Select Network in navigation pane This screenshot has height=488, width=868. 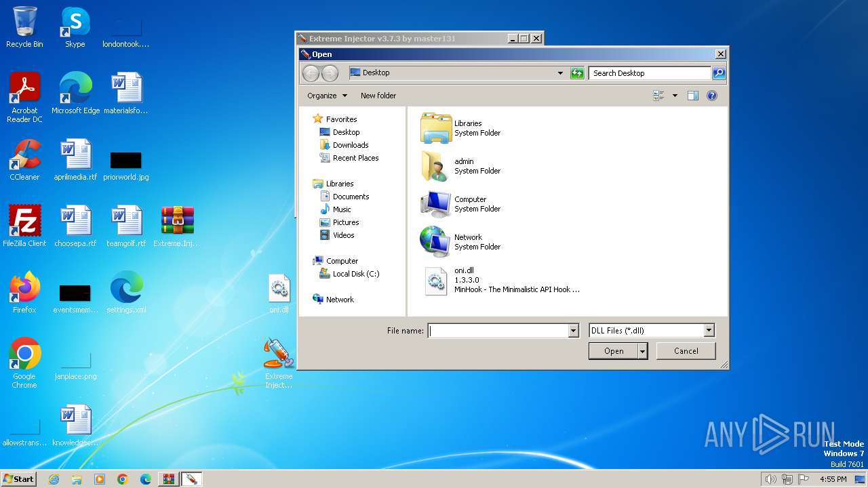(340, 300)
